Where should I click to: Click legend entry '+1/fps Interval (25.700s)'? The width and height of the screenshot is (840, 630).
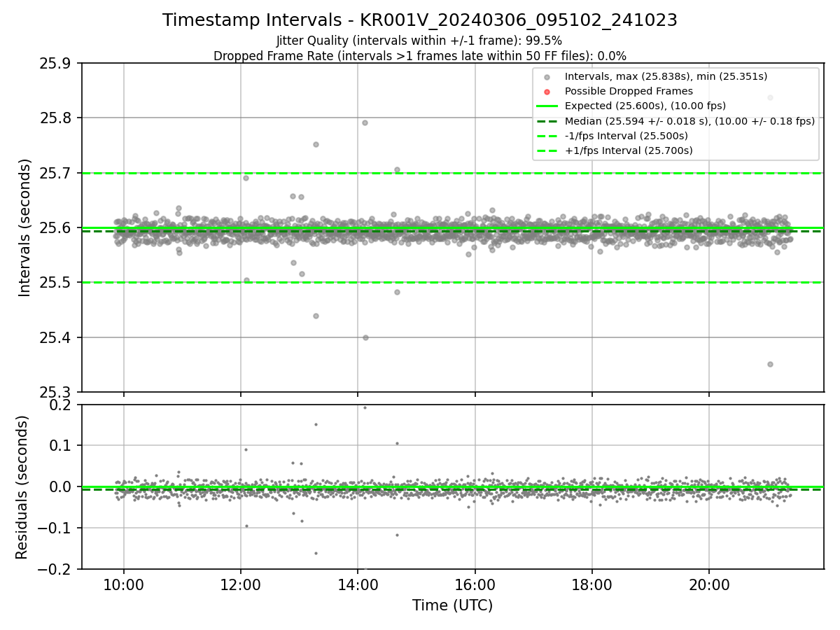(x=629, y=150)
